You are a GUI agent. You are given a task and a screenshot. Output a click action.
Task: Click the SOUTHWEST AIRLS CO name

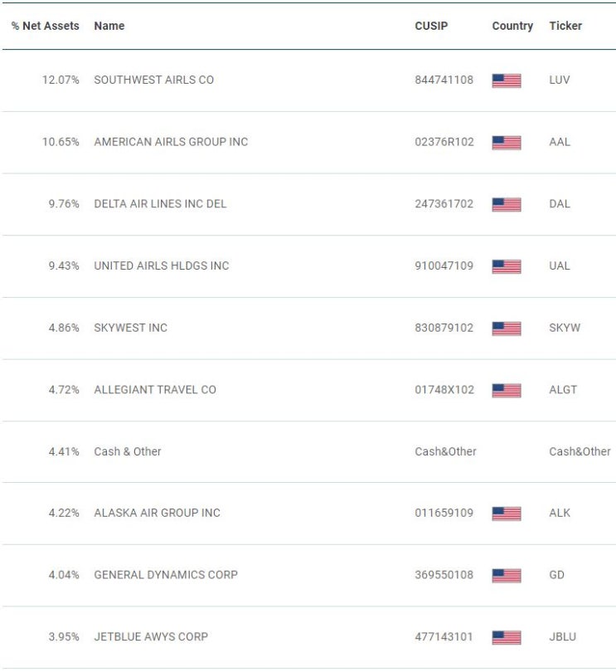pyautogui.click(x=153, y=80)
